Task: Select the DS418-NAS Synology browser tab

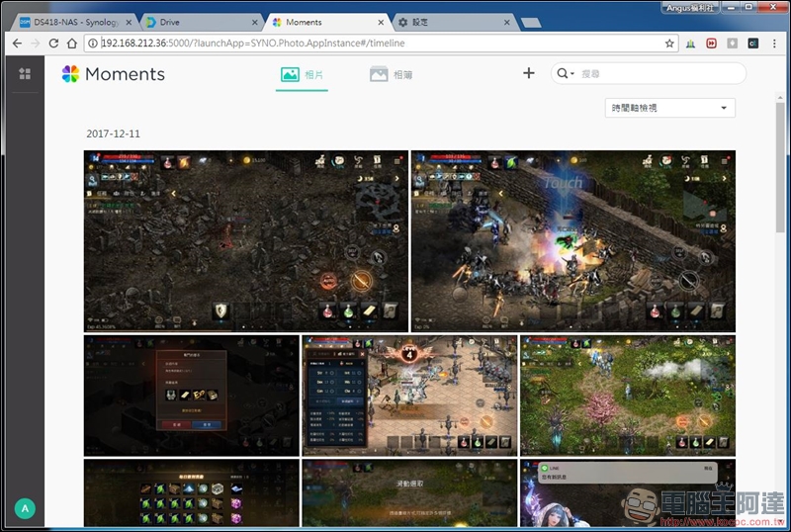Action: tap(76, 22)
